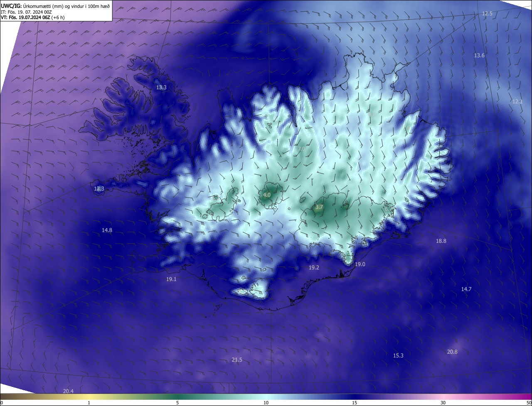532x406 pixels.
Task: Click the 13.3 value over the Westfjords
Action: pos(161,88)
